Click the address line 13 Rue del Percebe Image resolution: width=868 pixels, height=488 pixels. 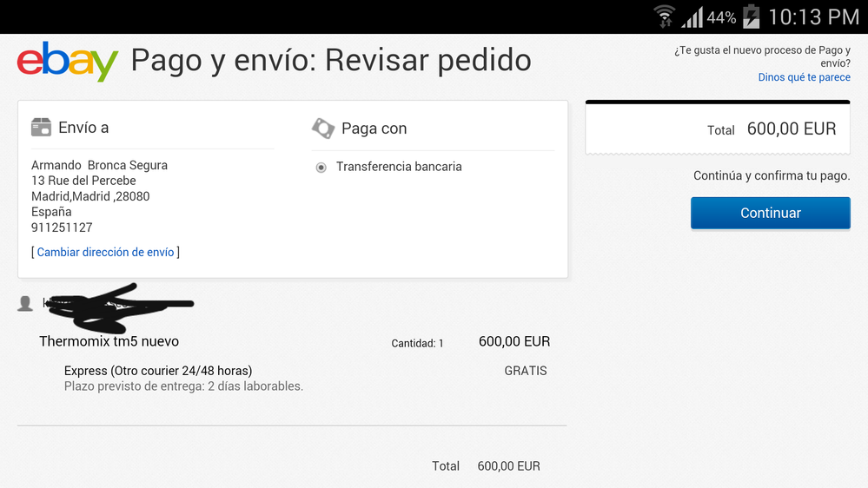tap(83, 181)
